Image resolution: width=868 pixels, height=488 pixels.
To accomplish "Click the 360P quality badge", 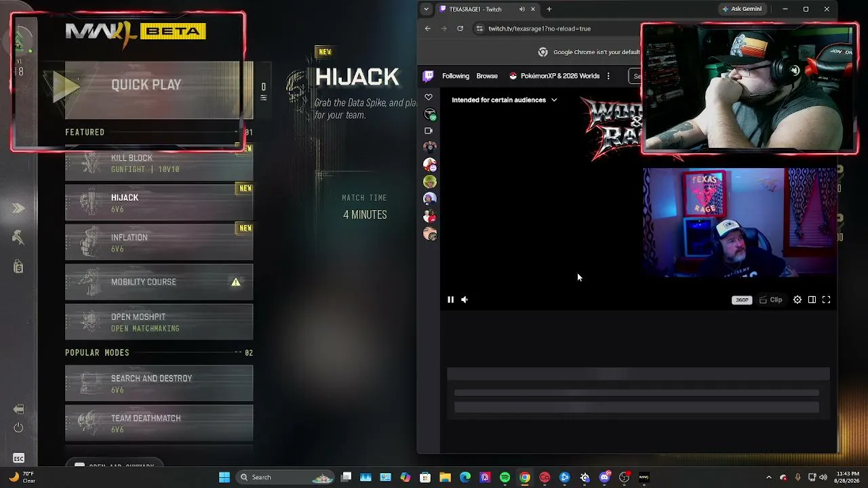I will tap(742, 300).
